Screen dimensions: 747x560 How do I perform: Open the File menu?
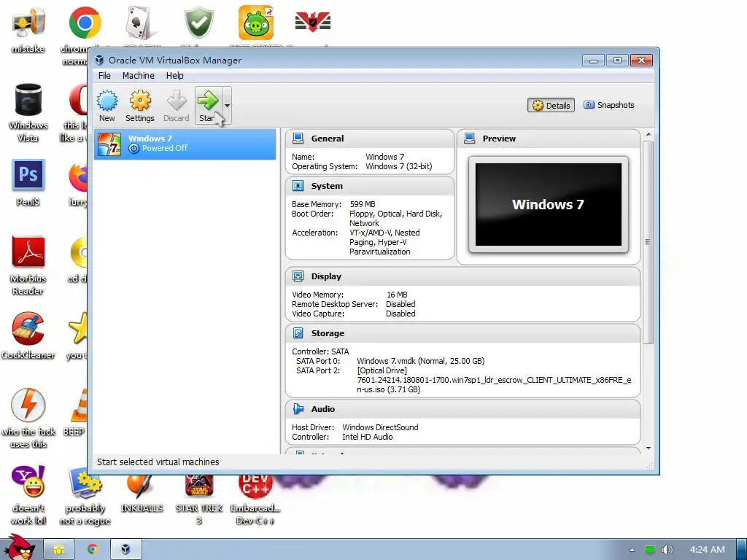tap(104, 75)
